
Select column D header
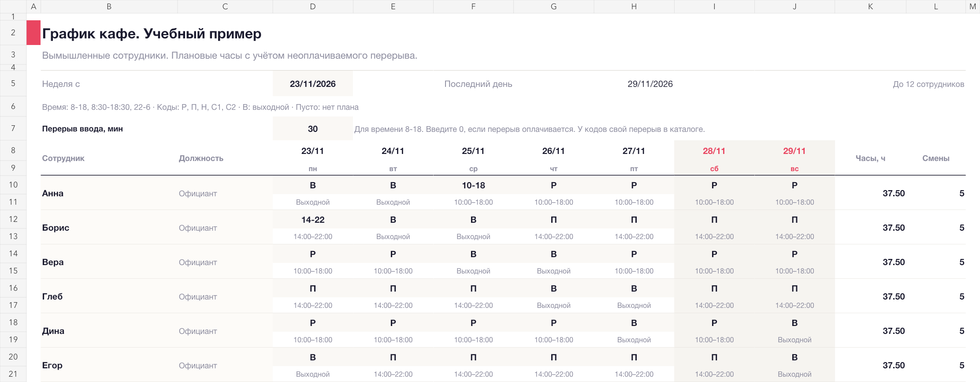[x=312, y=6]
